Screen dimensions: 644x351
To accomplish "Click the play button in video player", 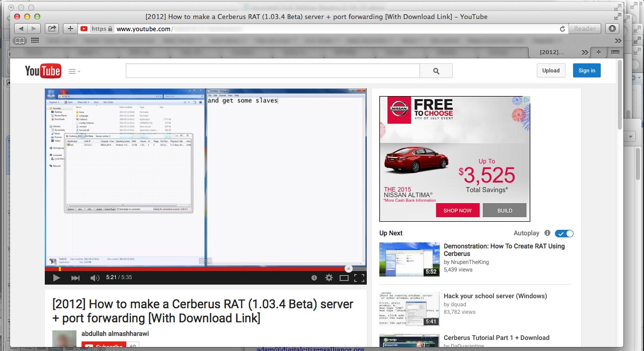I will [56, 278].
